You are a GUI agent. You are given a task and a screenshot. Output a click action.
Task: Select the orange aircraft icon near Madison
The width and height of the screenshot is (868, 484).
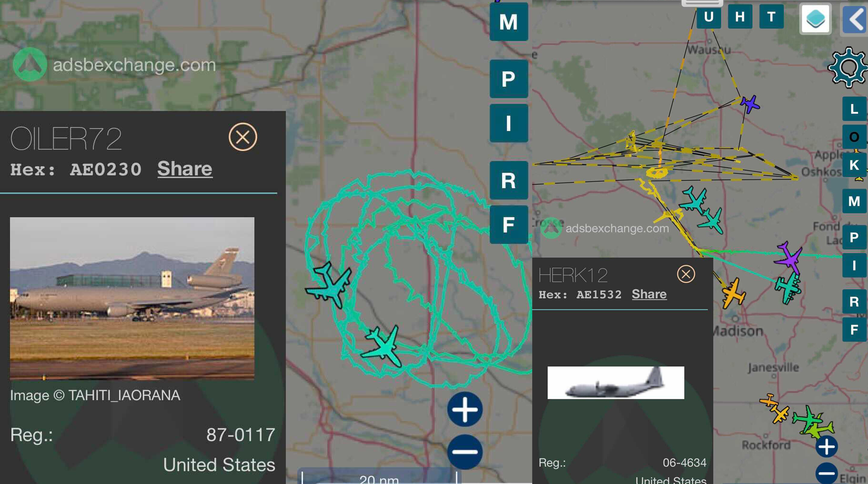733,293
